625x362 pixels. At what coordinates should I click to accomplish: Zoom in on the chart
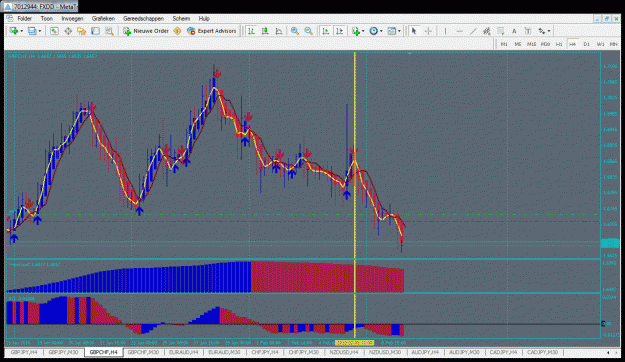[x=295, y=31]
